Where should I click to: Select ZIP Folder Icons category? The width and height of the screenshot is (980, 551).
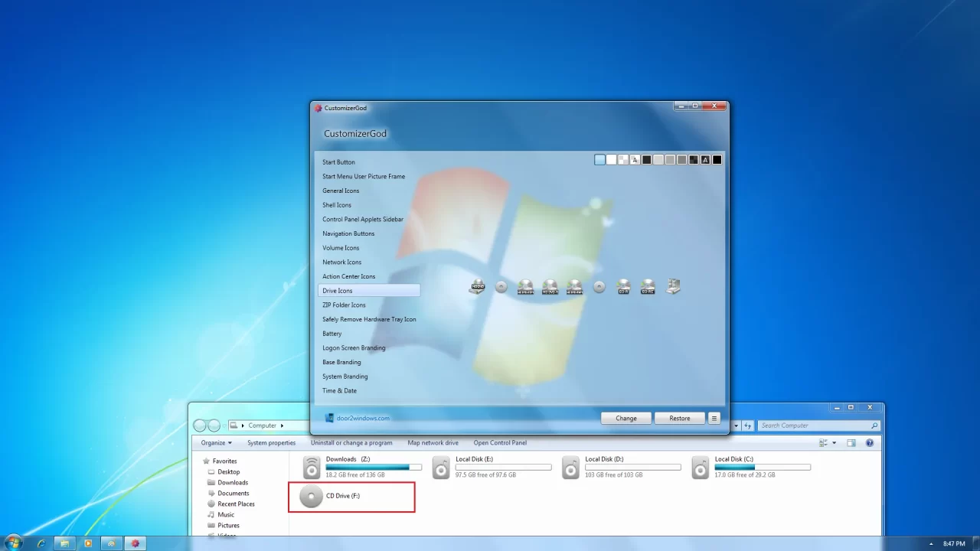coord(344,305)
